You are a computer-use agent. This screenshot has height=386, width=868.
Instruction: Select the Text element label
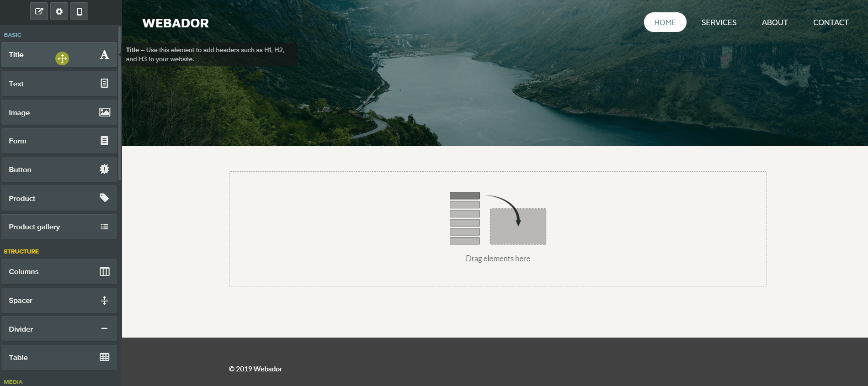pos(16,84)
